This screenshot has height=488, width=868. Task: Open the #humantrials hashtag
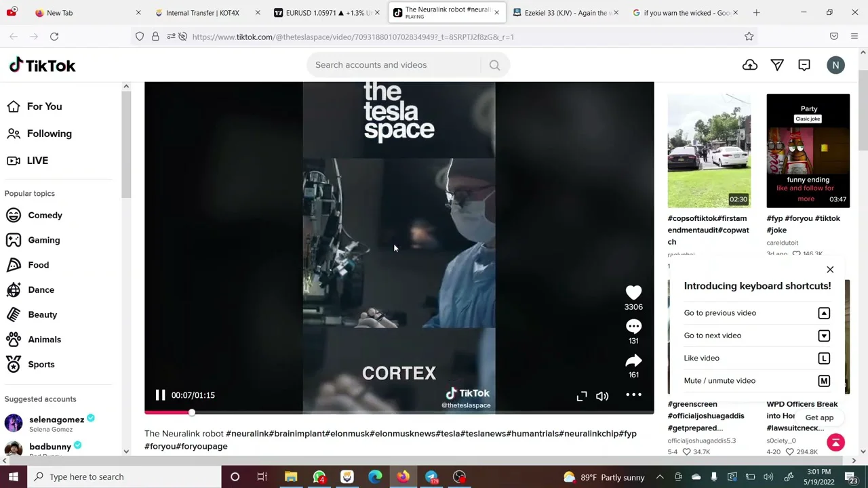click(x=533, y=434)
